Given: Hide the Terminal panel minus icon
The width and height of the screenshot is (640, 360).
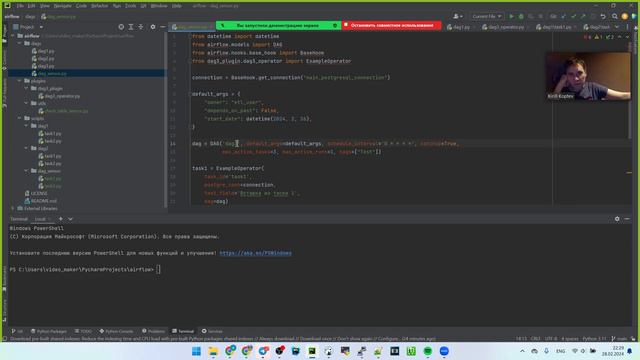Looking at the screenshot, I should pyautogui.click(x=627, y=219).
